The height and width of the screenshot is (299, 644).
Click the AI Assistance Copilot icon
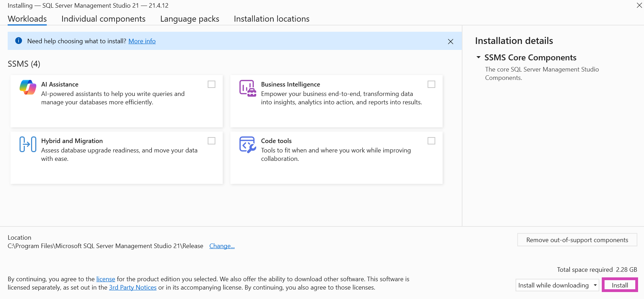pos(28,87)
